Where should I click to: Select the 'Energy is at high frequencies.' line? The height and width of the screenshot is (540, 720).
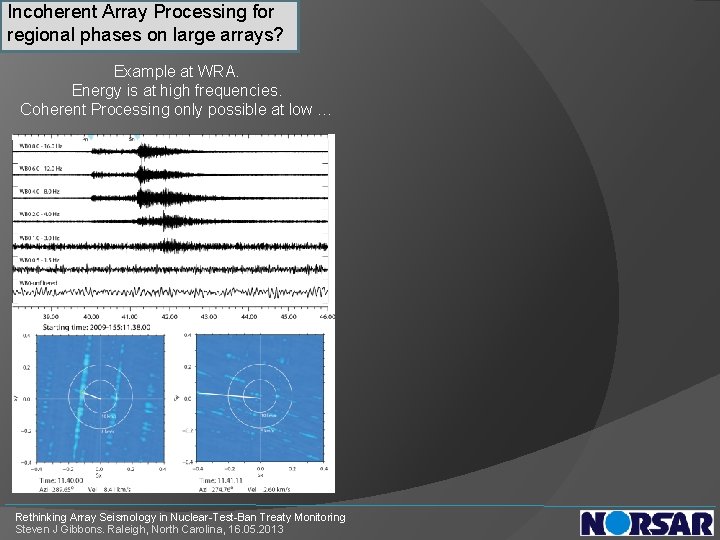[177, 90]
